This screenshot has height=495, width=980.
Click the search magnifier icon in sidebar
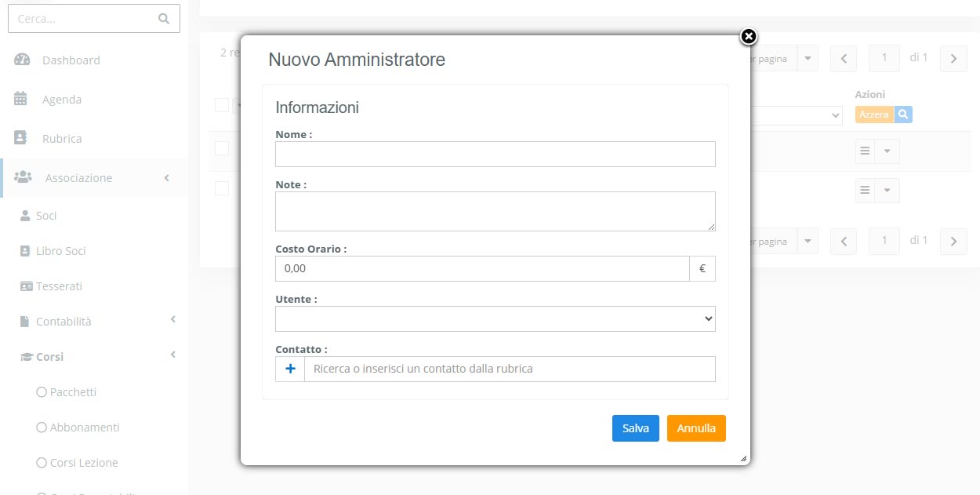click(x=164, y=19)
